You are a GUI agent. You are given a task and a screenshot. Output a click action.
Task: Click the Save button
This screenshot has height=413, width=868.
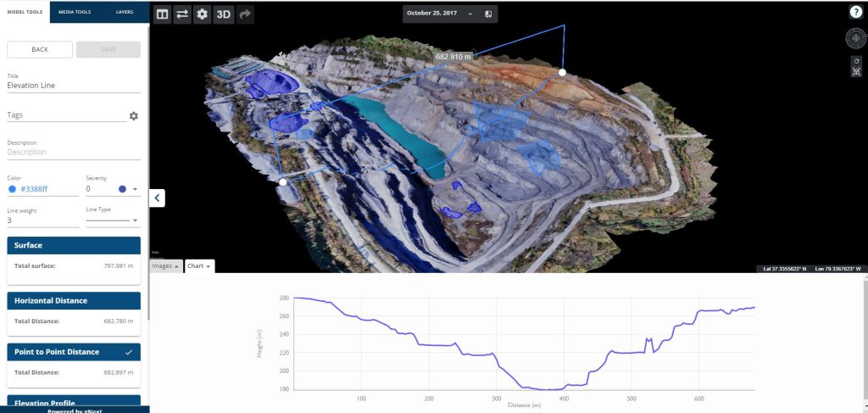tap(108, 49)
